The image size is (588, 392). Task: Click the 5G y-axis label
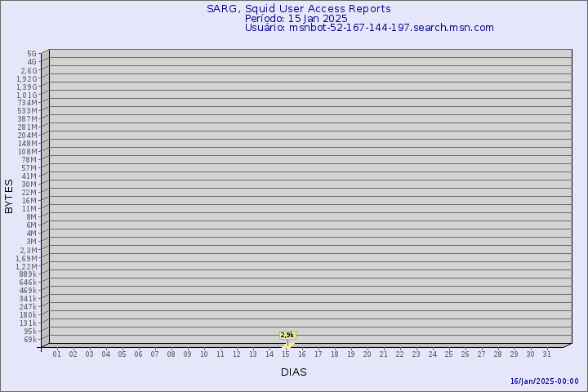(32, 54)
